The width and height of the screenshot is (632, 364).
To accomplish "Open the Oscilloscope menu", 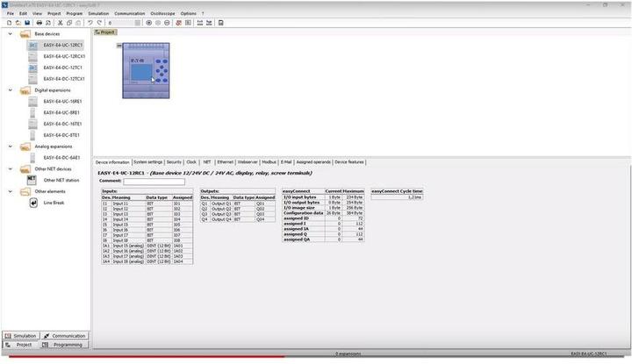I will (163, 13).
